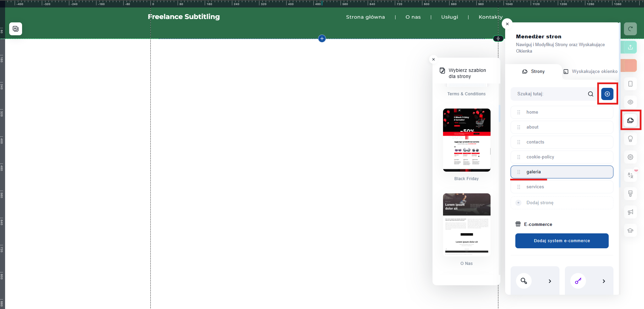
Task: Expand the magnifier card chevron
Action: click(x=550, y=281)
